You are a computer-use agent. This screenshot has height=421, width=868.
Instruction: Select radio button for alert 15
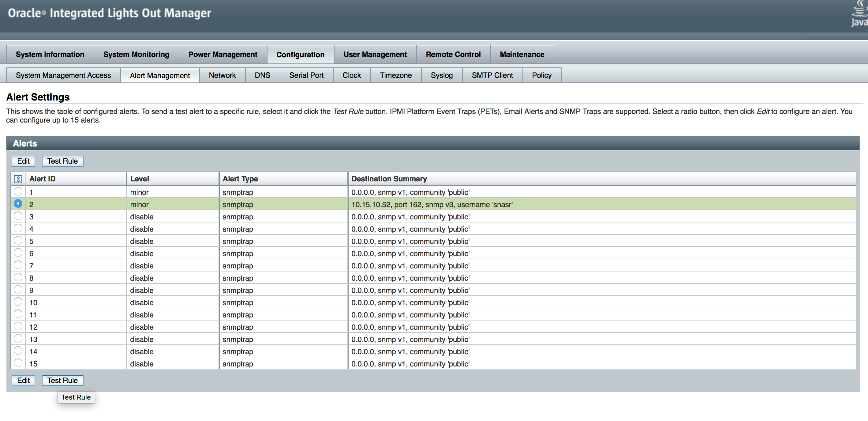coord(18,363)
